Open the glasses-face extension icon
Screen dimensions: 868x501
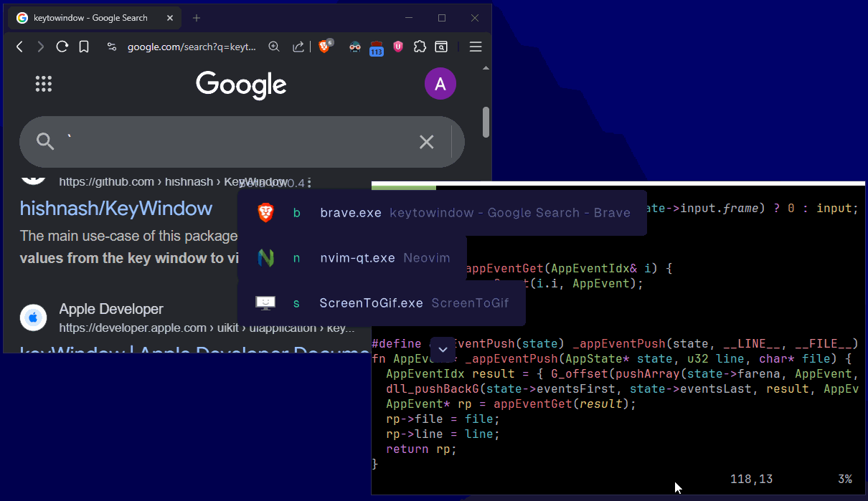[x=354, y=47]
